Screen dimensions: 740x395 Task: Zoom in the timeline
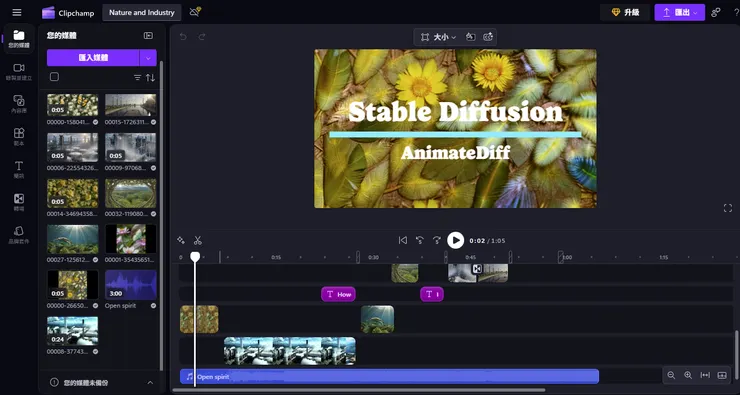(688, 375)
